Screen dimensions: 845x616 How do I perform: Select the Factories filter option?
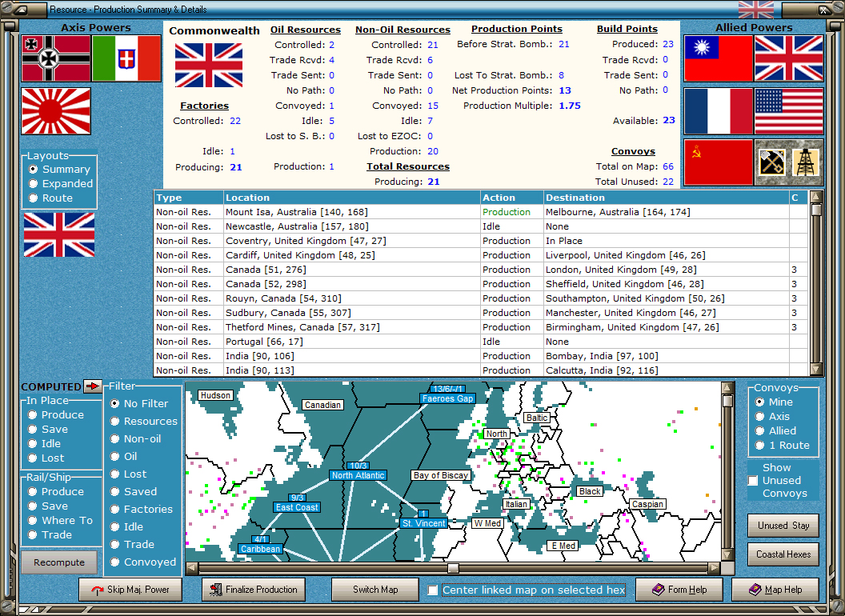tap(115, 510)
